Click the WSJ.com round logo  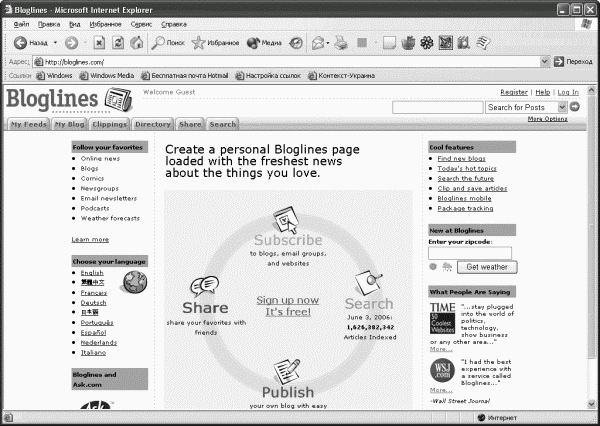pyautogui.click(x=442, y=370)
